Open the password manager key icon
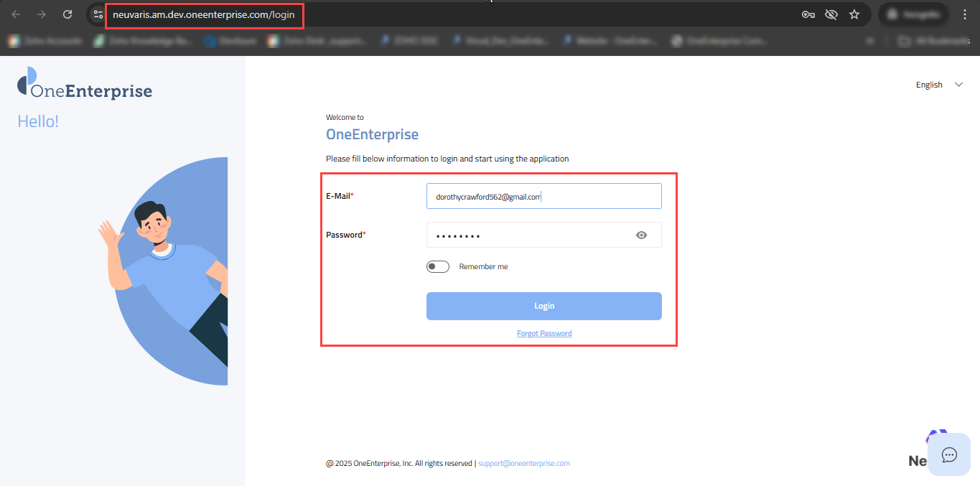980x486 pixels. 808,14
